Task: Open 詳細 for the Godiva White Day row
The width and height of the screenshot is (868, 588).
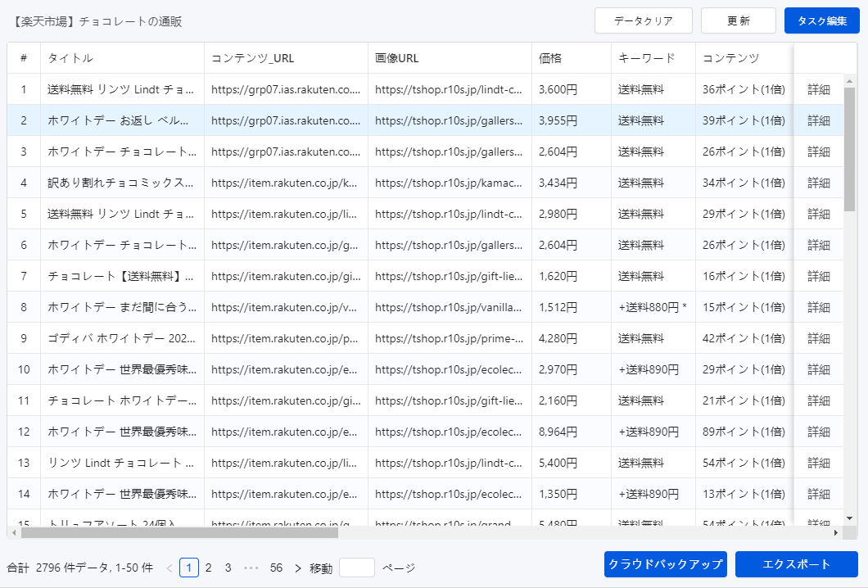Action: [x=820, y=338]
